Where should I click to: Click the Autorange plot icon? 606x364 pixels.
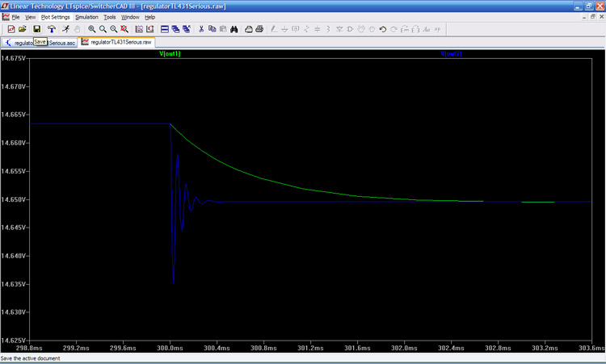[139, 29]
